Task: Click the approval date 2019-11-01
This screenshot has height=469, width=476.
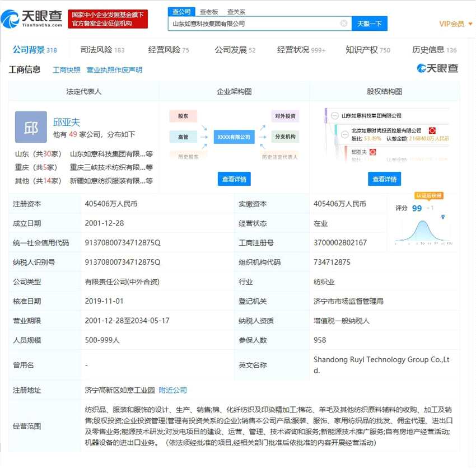Action: [x=104, y=301]
